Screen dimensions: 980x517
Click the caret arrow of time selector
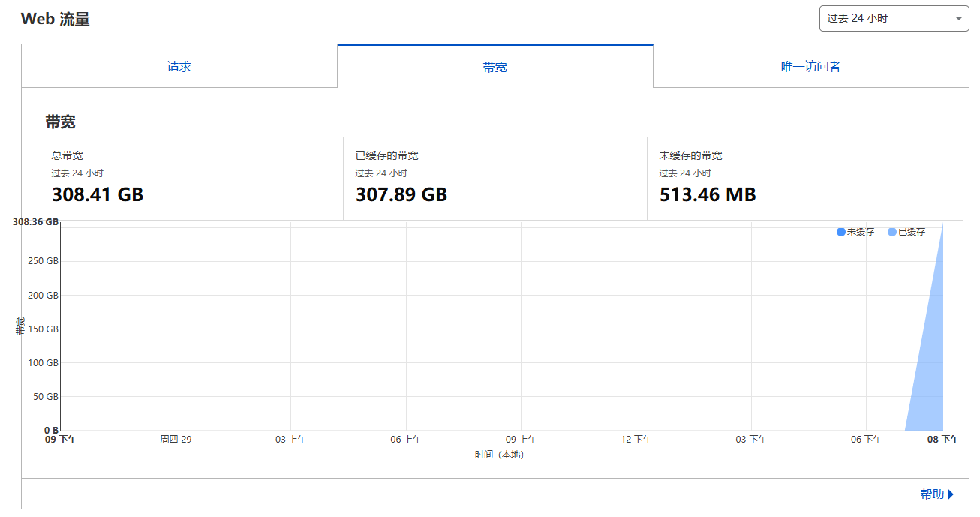(x=959, y=19)
